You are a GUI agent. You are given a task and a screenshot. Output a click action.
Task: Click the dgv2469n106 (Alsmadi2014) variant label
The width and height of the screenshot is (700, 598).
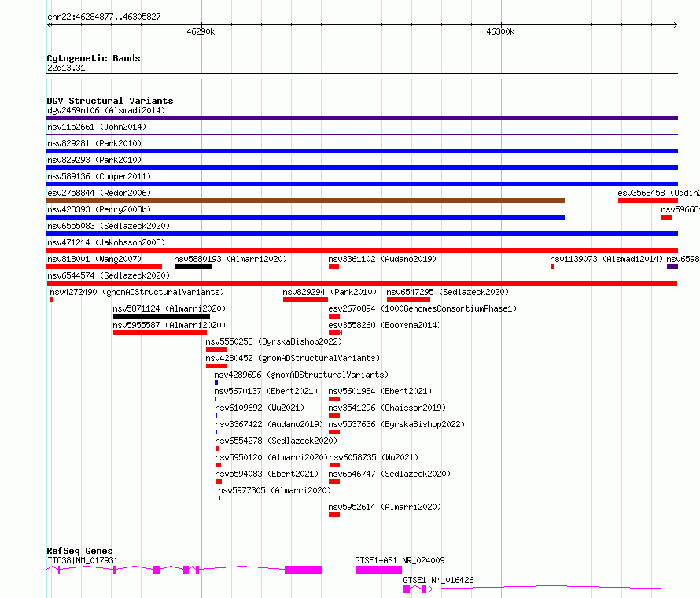pos(106,110)
